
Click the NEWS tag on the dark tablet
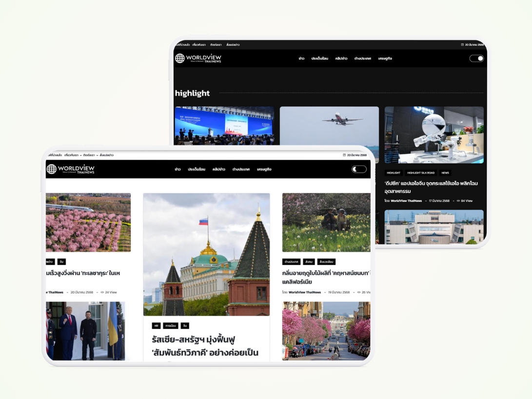tap(445, 173)
